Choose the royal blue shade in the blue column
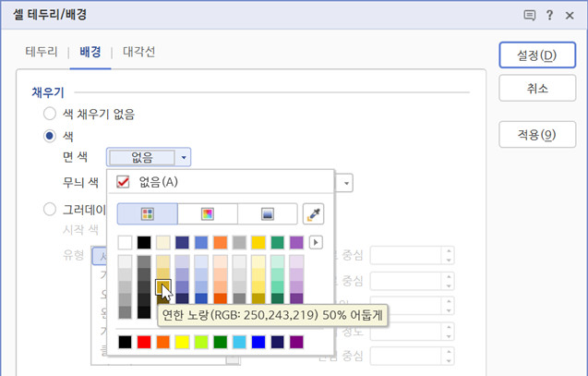This screenshot has height=376, width=588. click(201, 298)
